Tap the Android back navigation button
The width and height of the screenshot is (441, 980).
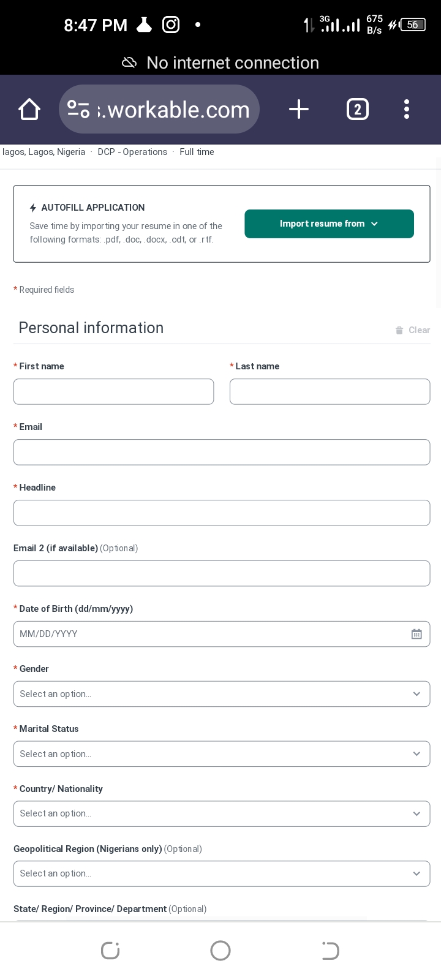tap(330, 951)
